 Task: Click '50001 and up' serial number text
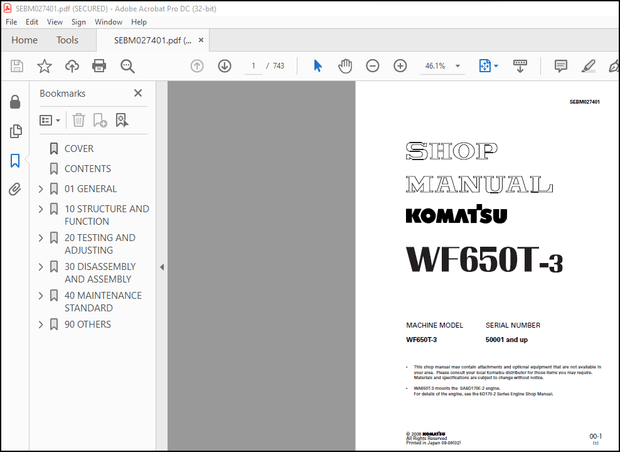pyautogui.click(x=507, y=340)
